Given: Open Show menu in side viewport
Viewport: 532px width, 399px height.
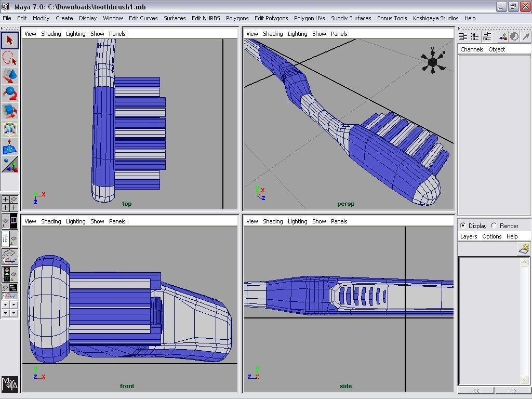Looking at the screenshot, I should (319, 221).
